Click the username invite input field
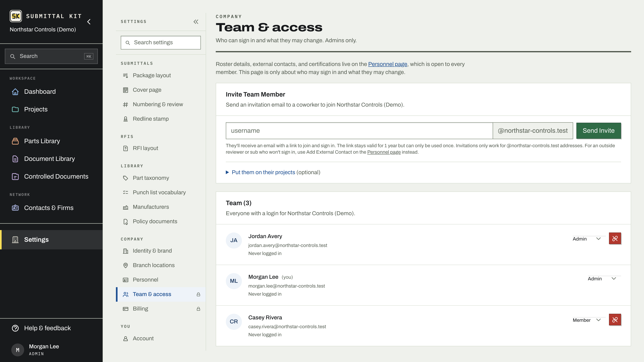The height and width of the screenshot is (362, 644). 359,131
